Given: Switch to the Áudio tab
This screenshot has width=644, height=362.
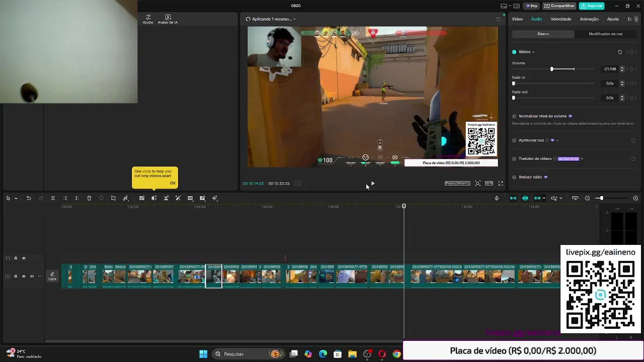Looking at the screenshot, I should pos(536,19).
